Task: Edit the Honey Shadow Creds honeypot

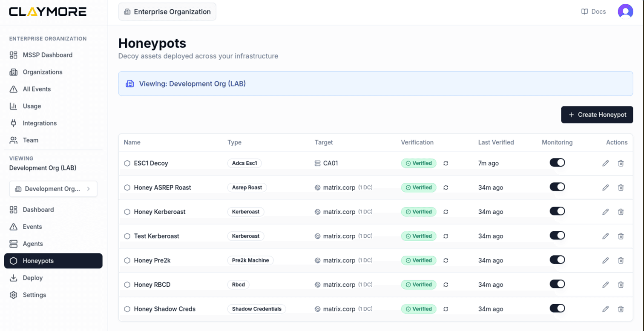Action: pos(605,309)
